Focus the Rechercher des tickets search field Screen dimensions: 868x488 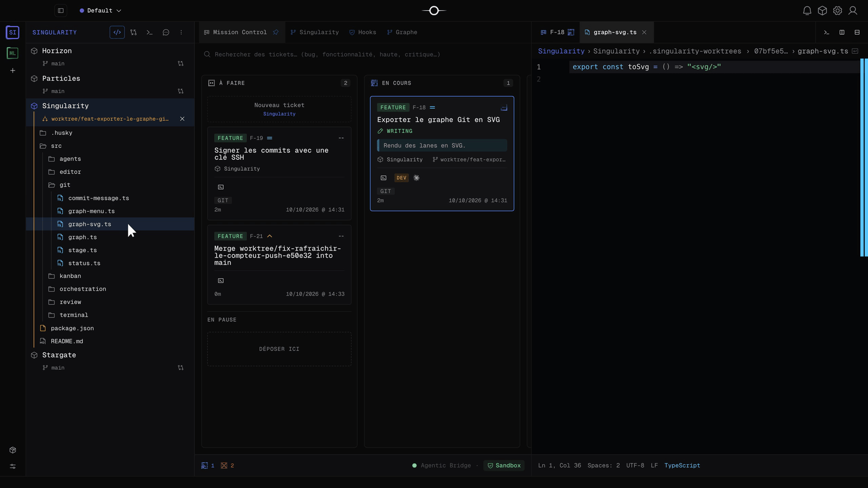pyautogui.click(x=363, y=54)
